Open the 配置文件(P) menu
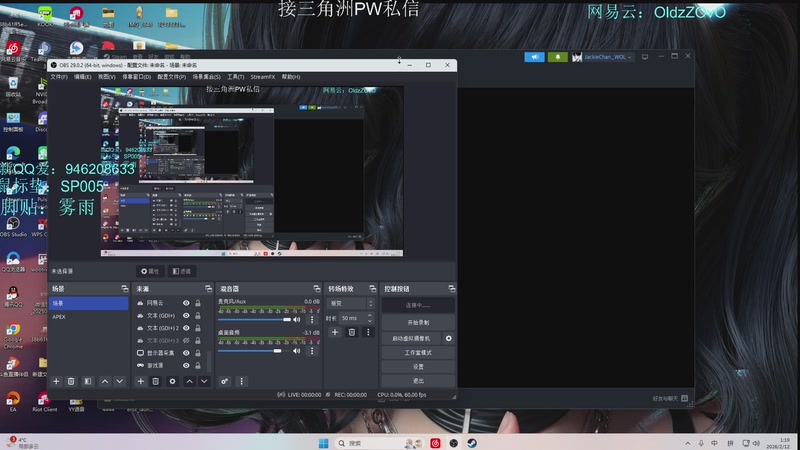This screenshot has width=800, height=450. [x=171, y=77]
